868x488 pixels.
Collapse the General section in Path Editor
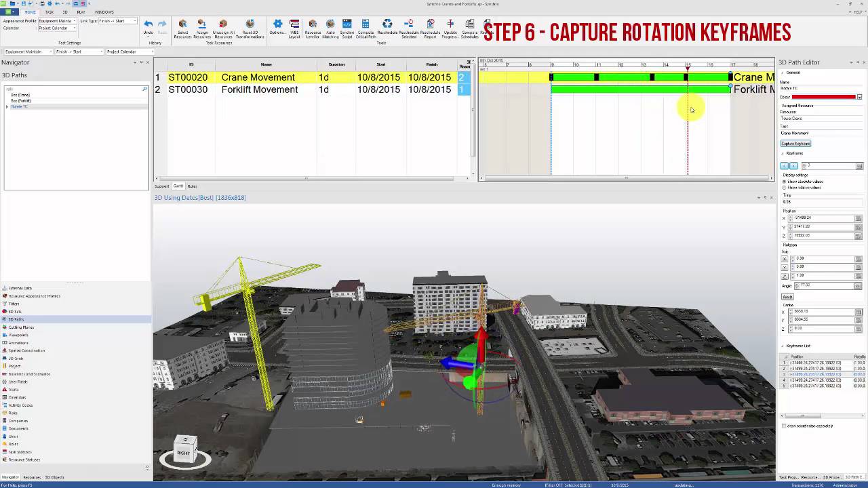point(782,73)
